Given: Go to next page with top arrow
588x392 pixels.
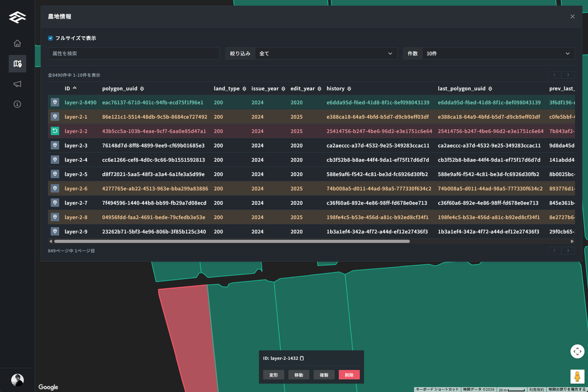Looking at the screenshot, I should [568, 75].
